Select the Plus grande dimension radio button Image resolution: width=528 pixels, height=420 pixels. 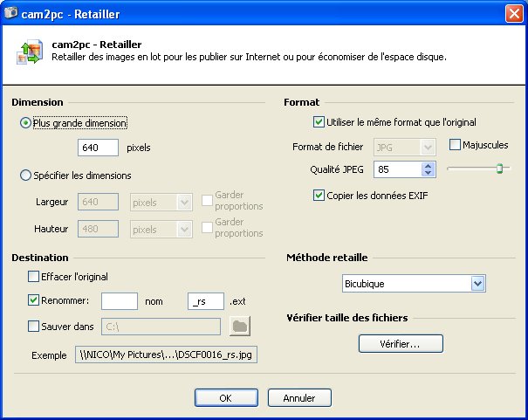pyautogui.click(x=25, y=123)
